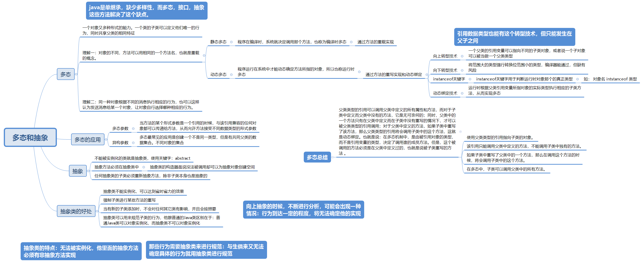Select the floating note starting with java是单继承
This screenshot has height=264, width=644.
pos(146,11)
